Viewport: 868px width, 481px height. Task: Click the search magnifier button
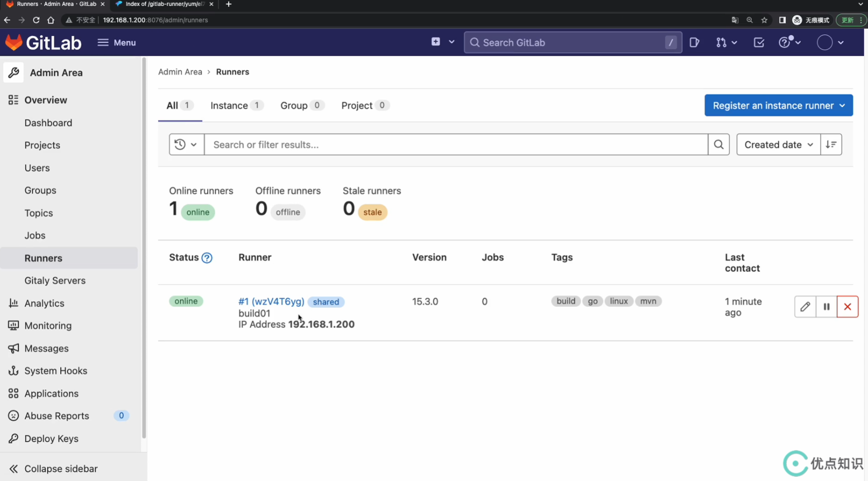[x=719, y=145]
